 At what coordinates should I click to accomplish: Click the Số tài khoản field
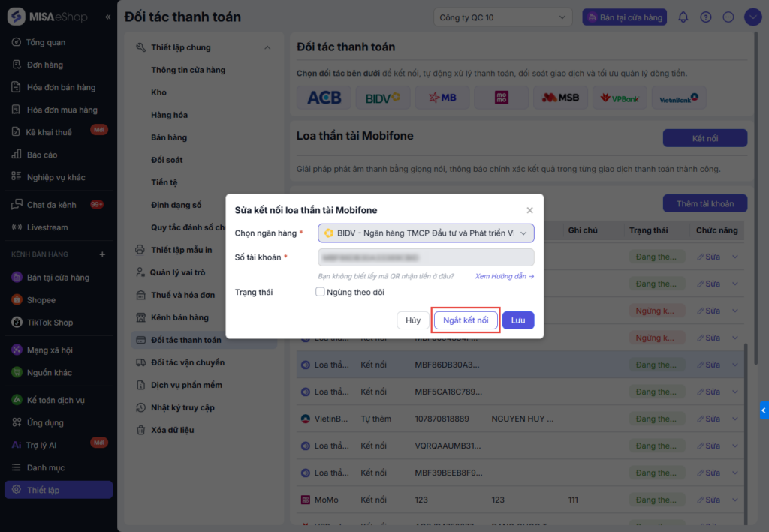tap(426, 257)
